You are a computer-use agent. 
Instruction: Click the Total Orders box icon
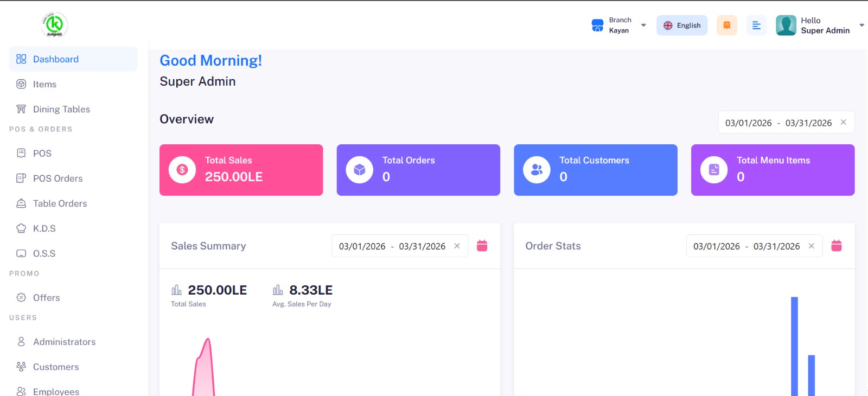tap(359, 170)
